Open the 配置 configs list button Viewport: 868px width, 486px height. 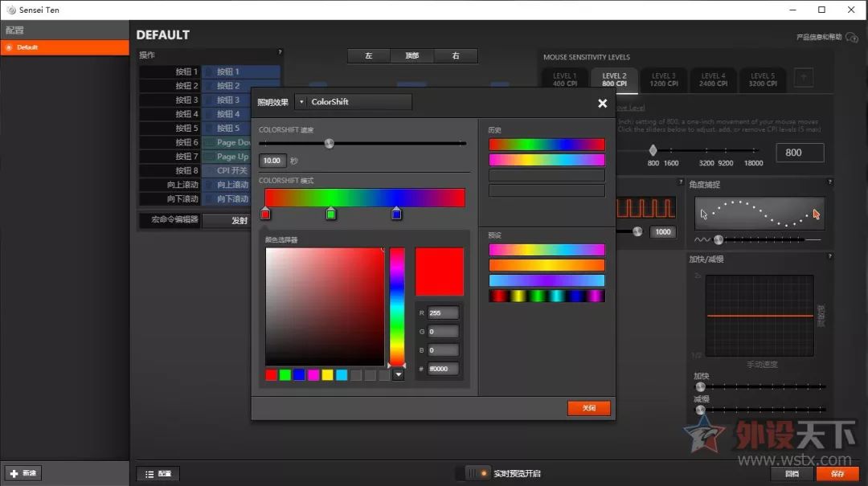[x=158, y=474]
